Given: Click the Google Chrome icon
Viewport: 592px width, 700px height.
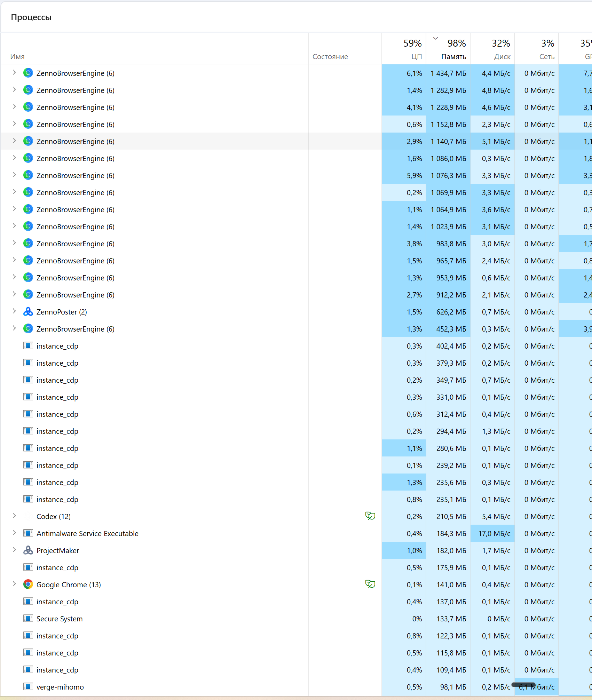Looking at the screenshot, I should coord(28,584).
